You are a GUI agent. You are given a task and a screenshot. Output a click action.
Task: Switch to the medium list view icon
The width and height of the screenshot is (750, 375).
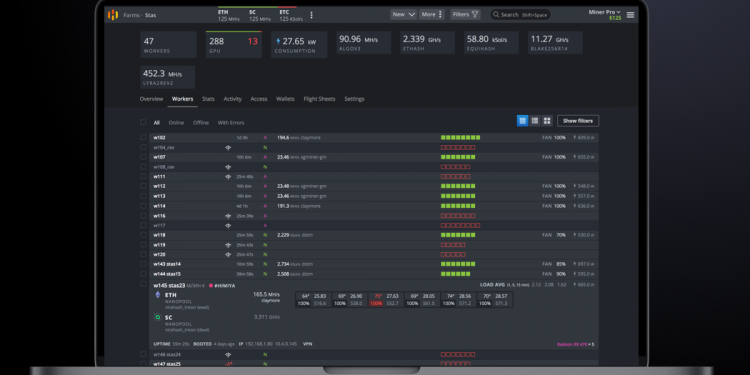(535, 121)
